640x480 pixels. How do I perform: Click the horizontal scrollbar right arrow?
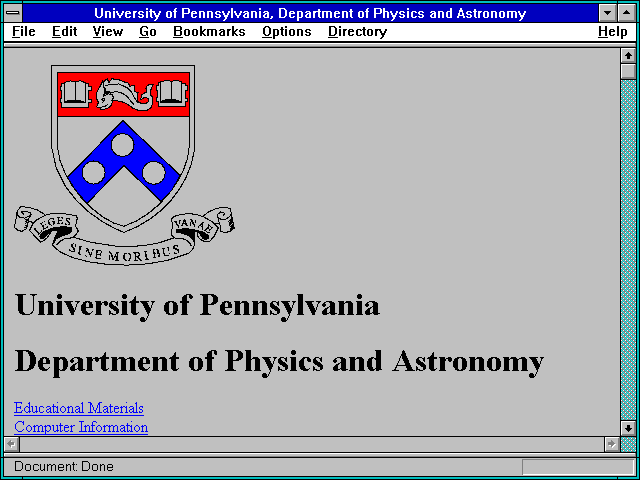pyautogui.click(x=611, y=444)
